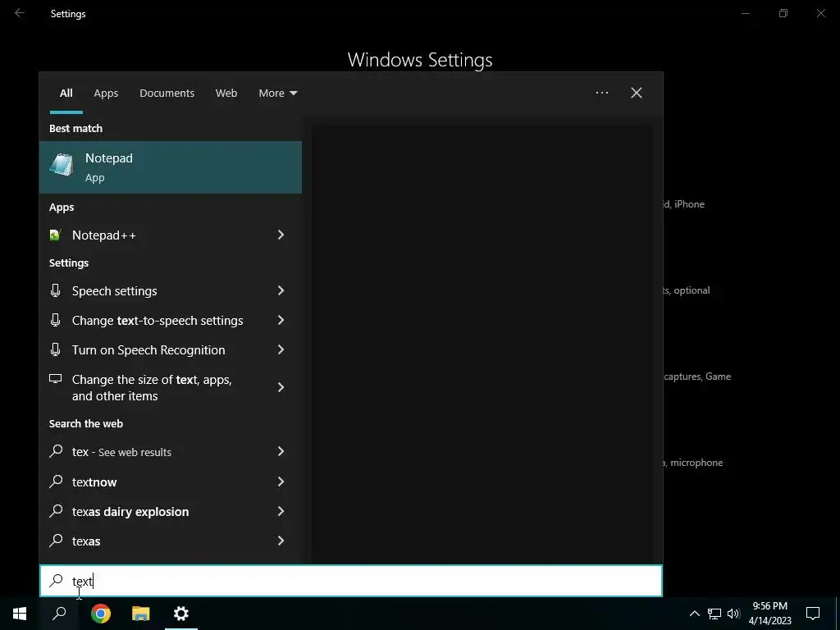Click into the search box containing 'text'

point(351,581)
